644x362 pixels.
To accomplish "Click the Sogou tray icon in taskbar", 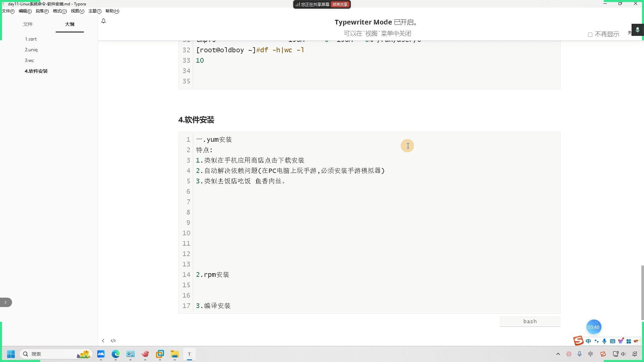I will [x=603, y=354].
